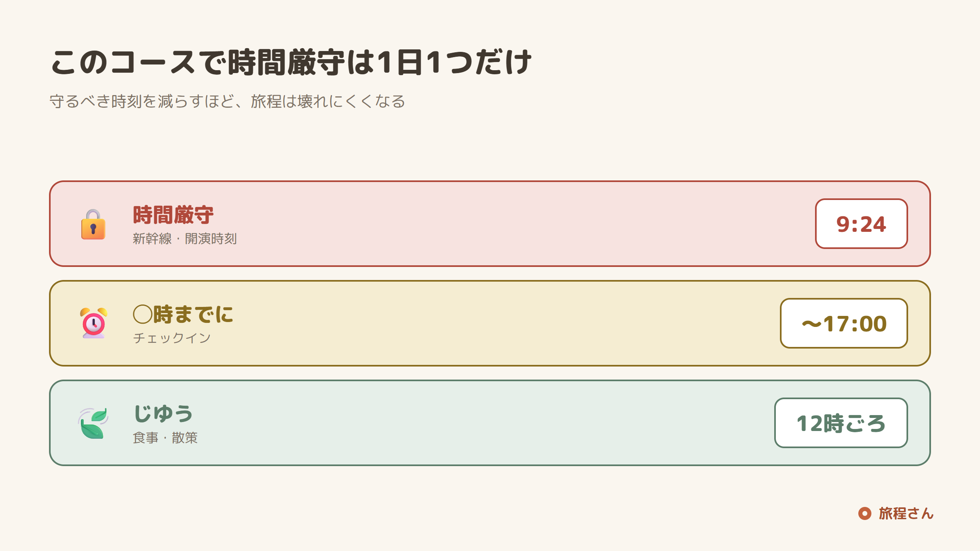Click empty area of the red 時間厳守 card
Screen dimensions: 980x551
[490, 224]
